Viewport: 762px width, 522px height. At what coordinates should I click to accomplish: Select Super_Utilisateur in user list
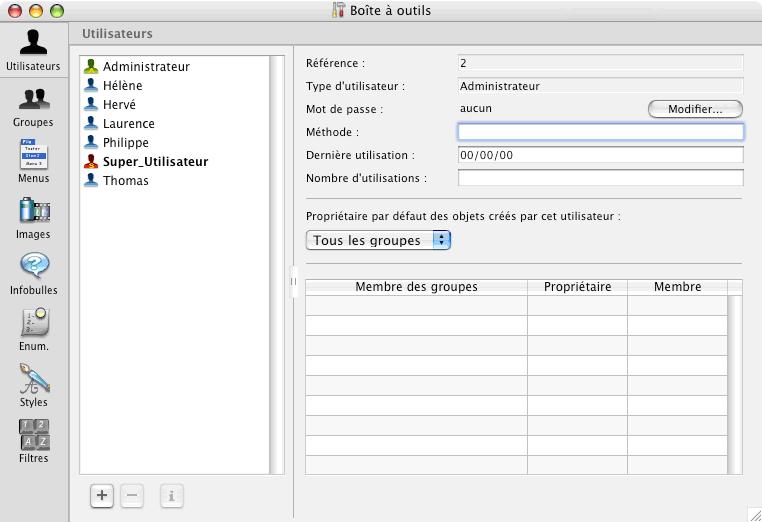pyautogui.click(x=155, y=162)
